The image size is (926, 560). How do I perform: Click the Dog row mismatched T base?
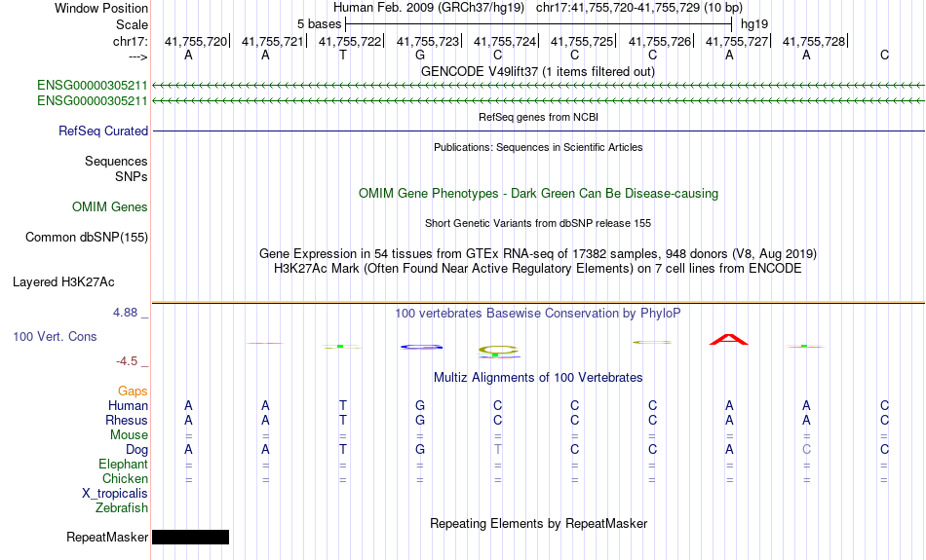498,450
